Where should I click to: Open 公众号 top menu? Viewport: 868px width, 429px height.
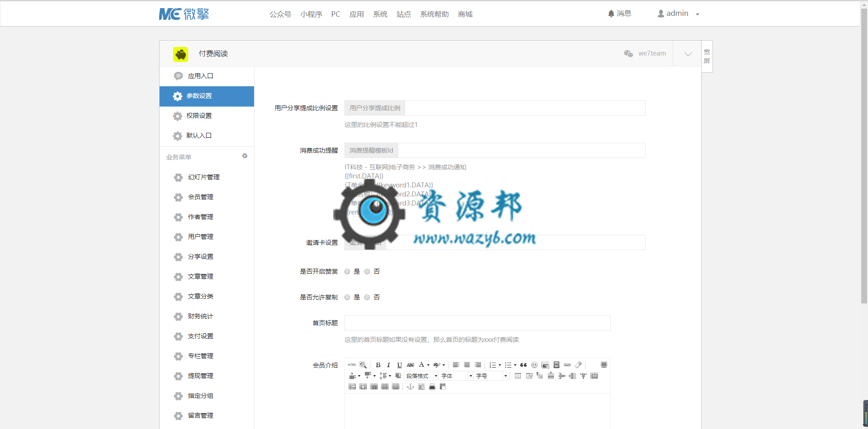280,14
